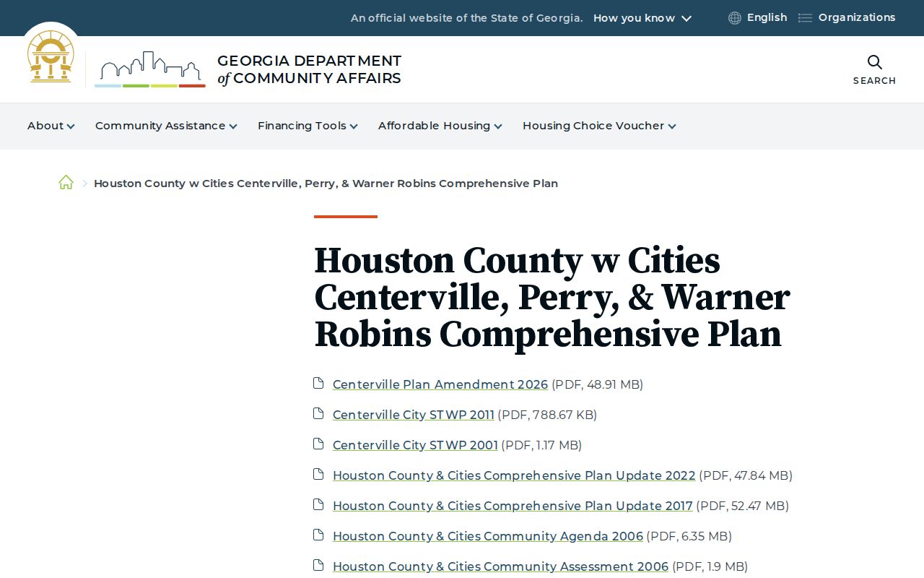Click the (PDF, 52.47 MB) file size text
The height and width of the screenshot is (578, 924).
coord(742,506)
